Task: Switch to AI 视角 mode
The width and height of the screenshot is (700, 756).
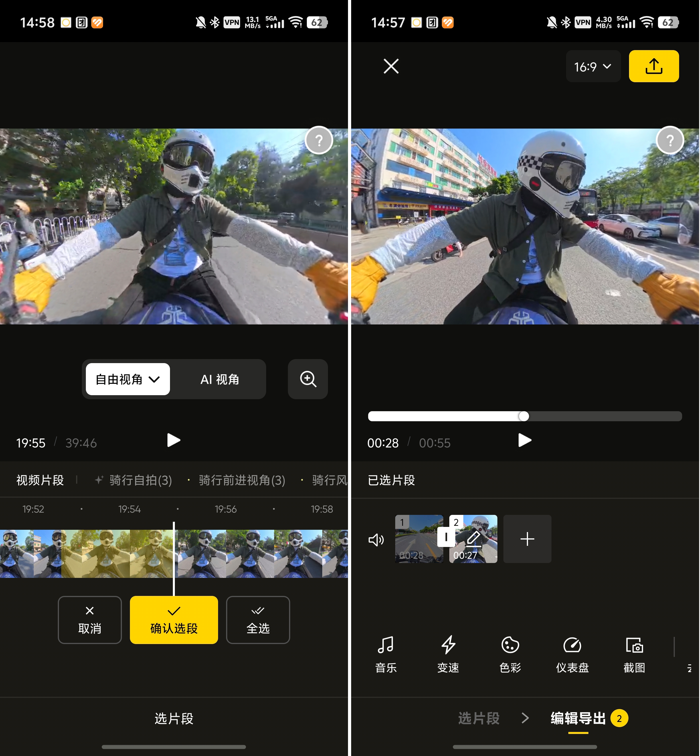Action: point(220,379)
